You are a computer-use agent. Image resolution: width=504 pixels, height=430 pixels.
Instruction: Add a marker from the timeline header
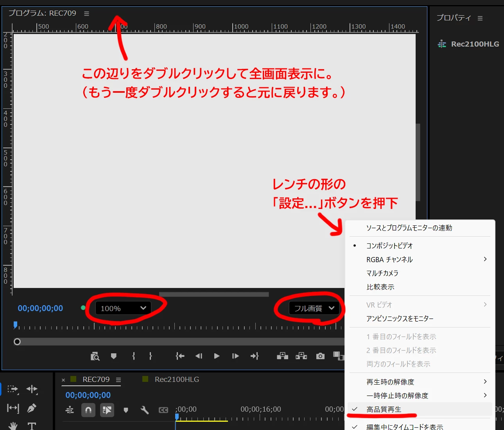click(126, 410)
